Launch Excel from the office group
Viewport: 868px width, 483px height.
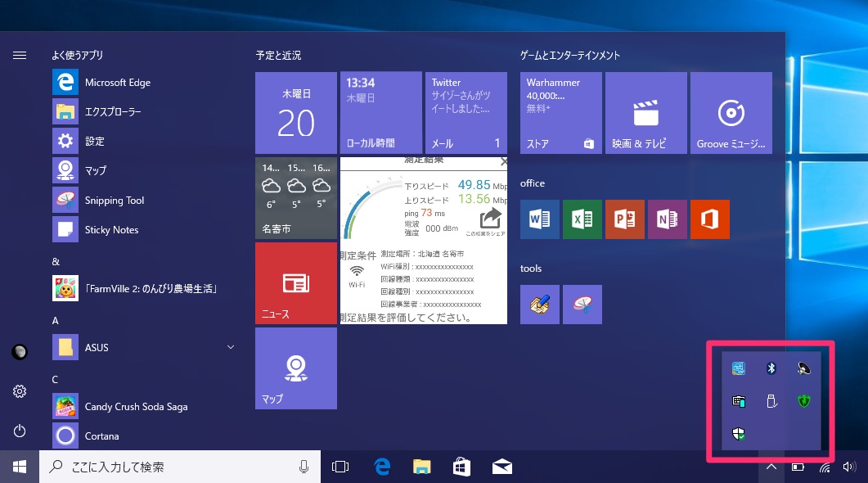pyautogui.click(x=582, y=219)
